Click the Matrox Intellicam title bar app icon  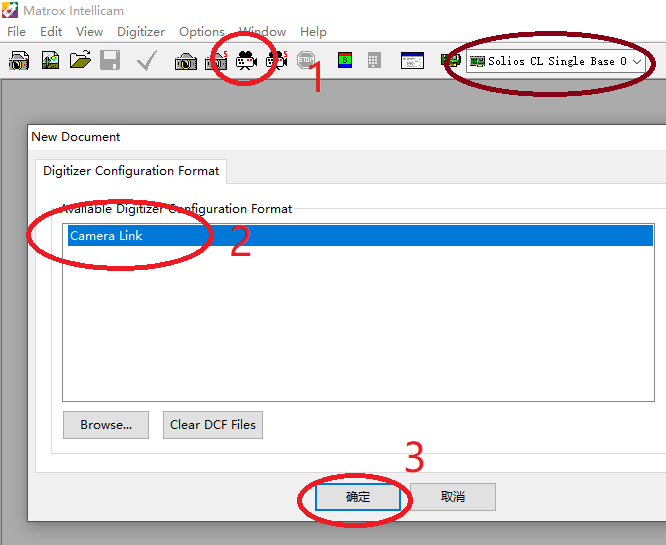click(x=10, y=10)
